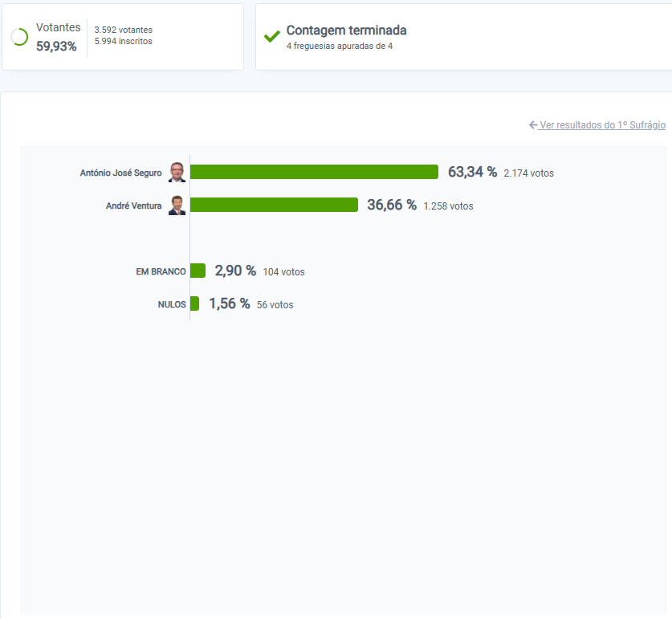The width and height of the screenshot is (672, 619).
Task: Select the green Contagem terminada checkmark
Action: [x=271, y=36]
